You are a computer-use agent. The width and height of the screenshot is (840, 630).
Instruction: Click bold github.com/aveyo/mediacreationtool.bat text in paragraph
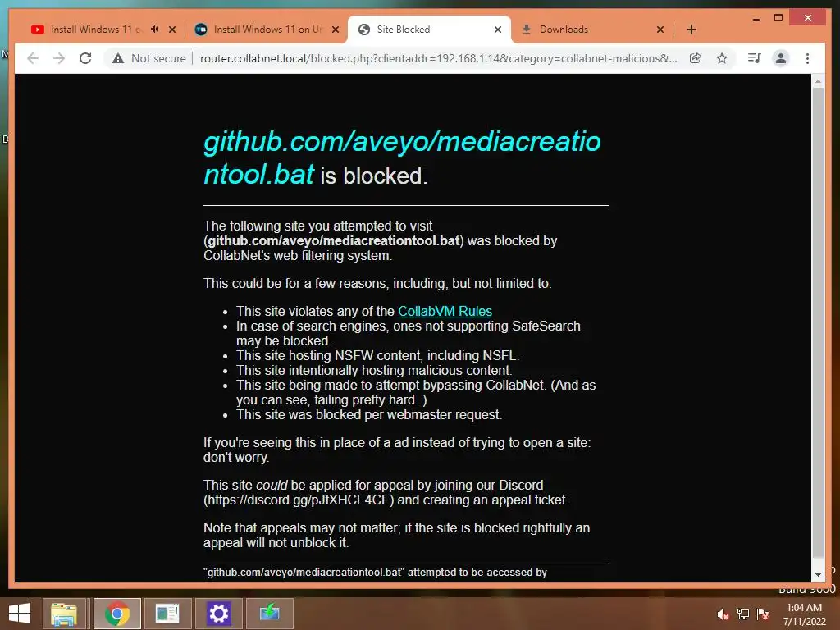pos(334,240)
